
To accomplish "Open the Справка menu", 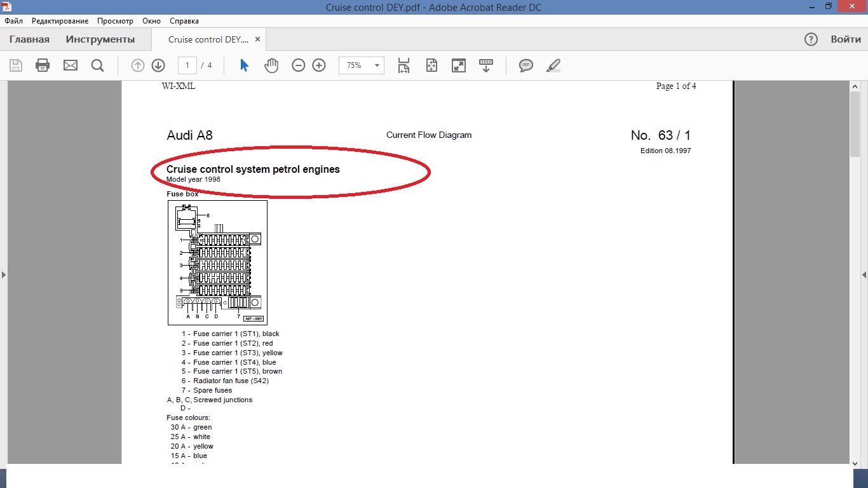I will pos(184,21).
